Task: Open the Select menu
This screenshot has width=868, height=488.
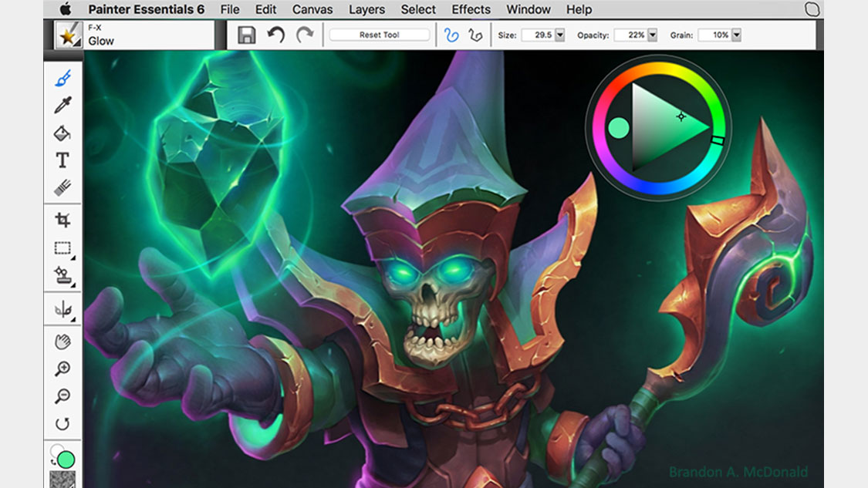Action: click(418, 9)
